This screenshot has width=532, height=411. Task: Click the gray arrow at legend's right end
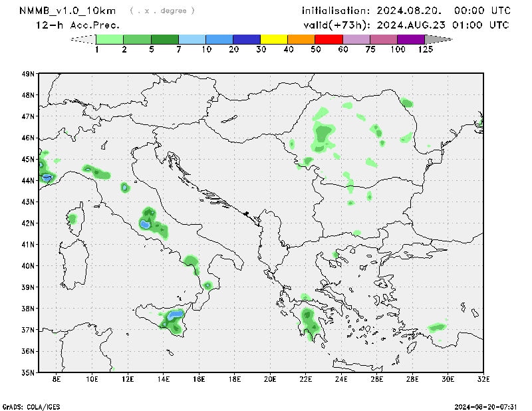(438, 40)
